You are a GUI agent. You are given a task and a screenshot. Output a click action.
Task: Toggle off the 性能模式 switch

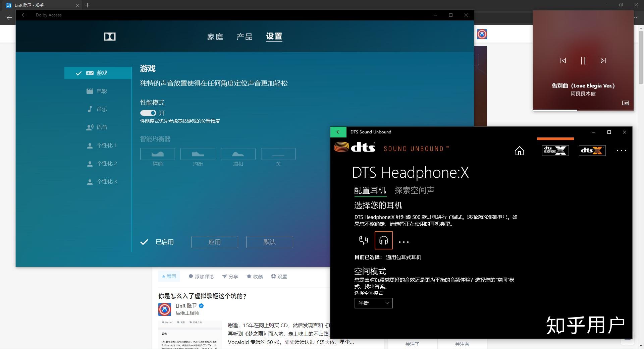[x=148, y=113]
